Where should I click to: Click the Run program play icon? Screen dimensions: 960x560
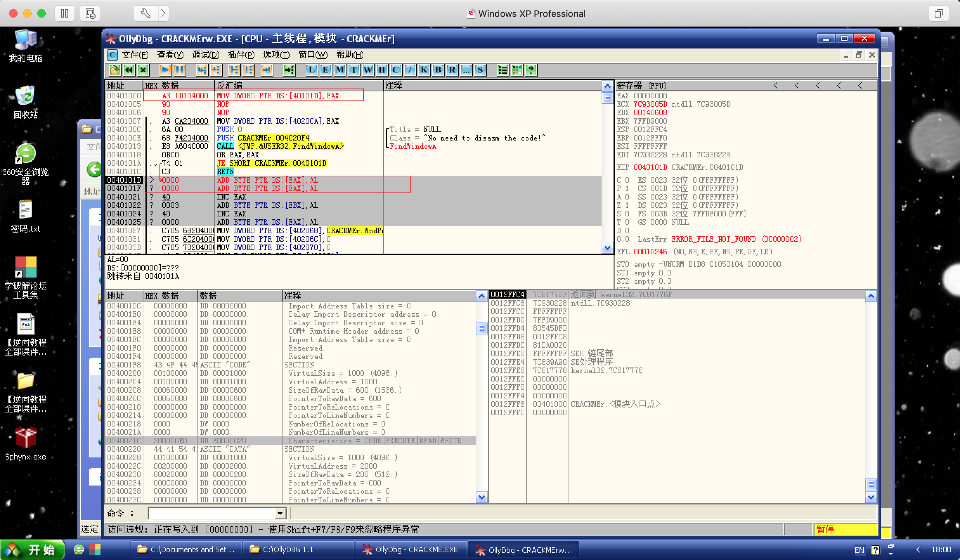[x=166, y=70]
